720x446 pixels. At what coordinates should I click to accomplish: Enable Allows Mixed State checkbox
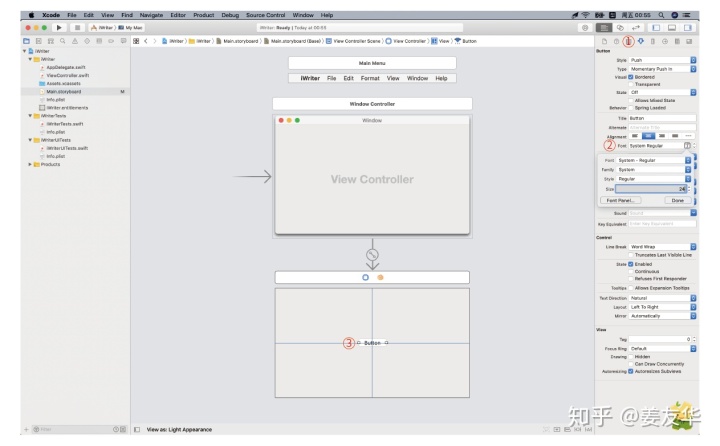630,100
